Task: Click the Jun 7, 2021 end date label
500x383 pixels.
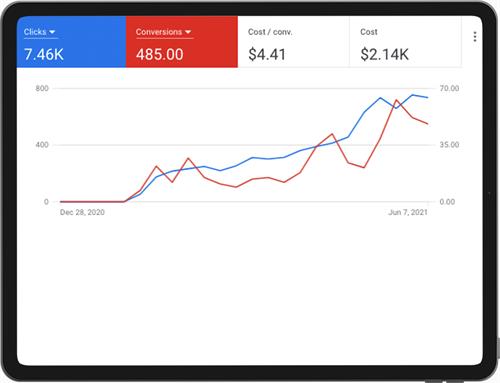Action: (408, 212)
